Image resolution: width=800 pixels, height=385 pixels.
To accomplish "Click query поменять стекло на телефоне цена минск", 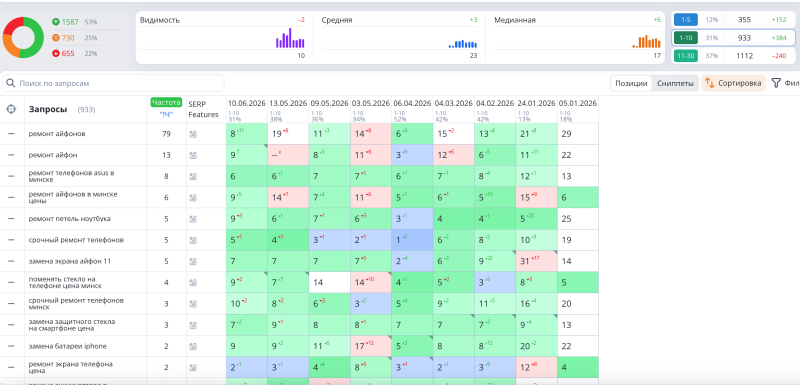I will click(65, 283).
